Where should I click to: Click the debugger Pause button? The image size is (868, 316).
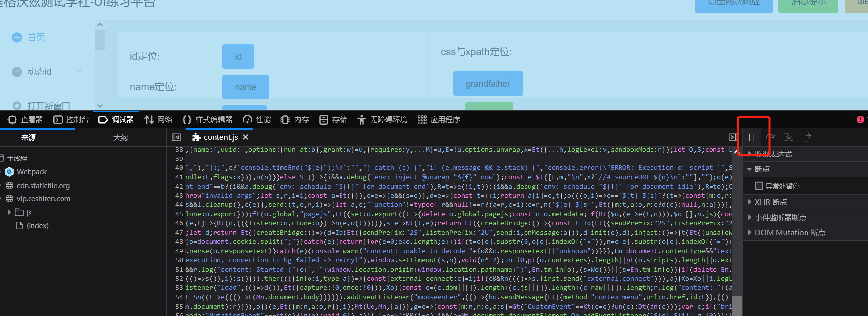751,137
